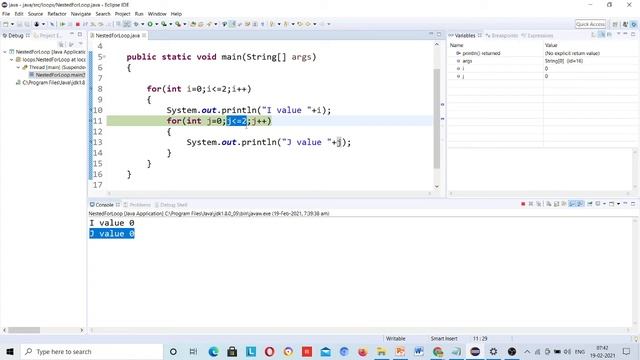Open the Source menu
This screenshot has width=640, height=360.
pos(35,14)
